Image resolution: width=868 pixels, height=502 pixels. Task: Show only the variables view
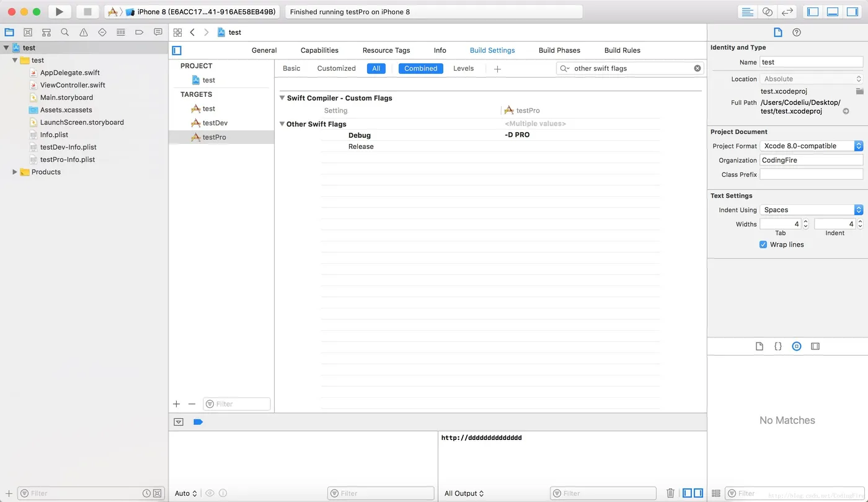687,493
